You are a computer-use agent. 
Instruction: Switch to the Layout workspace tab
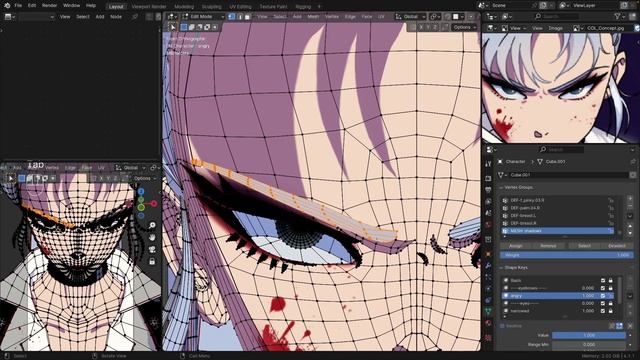(116, 7)
